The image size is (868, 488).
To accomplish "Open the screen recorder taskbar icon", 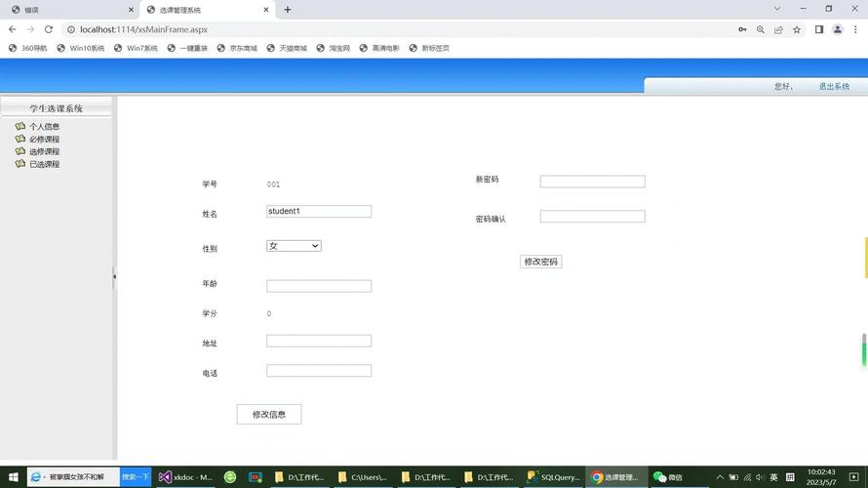I will [x=256, y=477].
